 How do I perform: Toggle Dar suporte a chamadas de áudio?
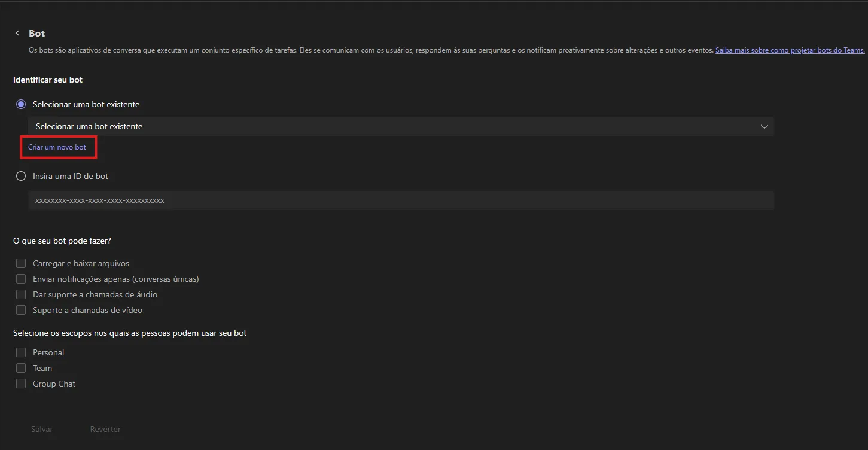coord(21,294)
